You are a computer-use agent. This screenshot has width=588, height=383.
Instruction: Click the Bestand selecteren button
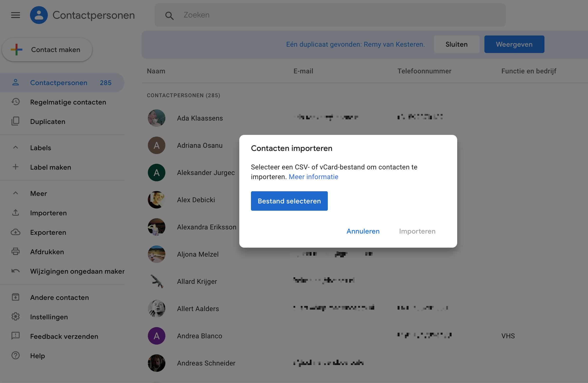(x=289, y=201)
